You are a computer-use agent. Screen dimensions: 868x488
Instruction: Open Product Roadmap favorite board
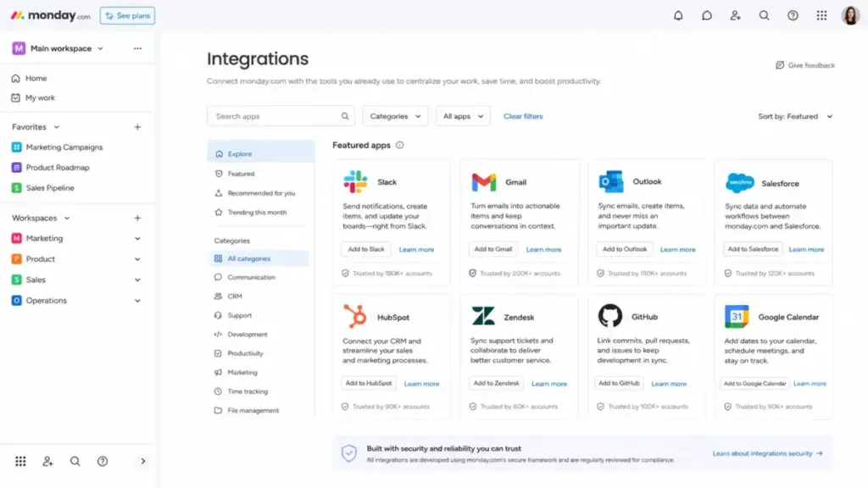[58, 167]
